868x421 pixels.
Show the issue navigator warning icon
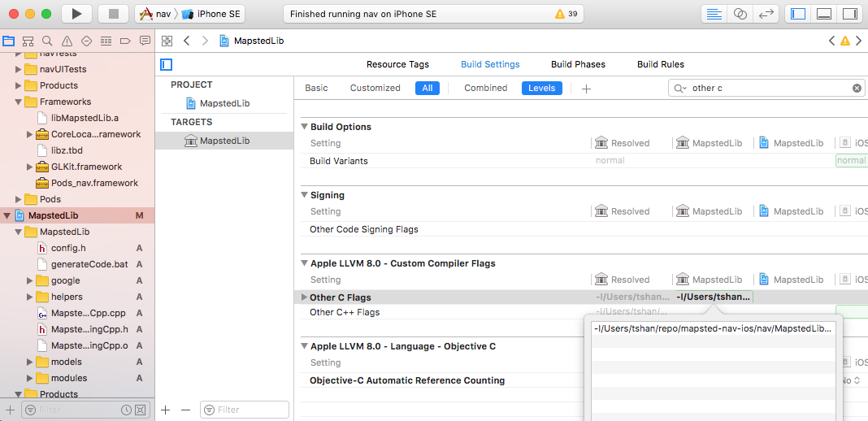(67, 41)
